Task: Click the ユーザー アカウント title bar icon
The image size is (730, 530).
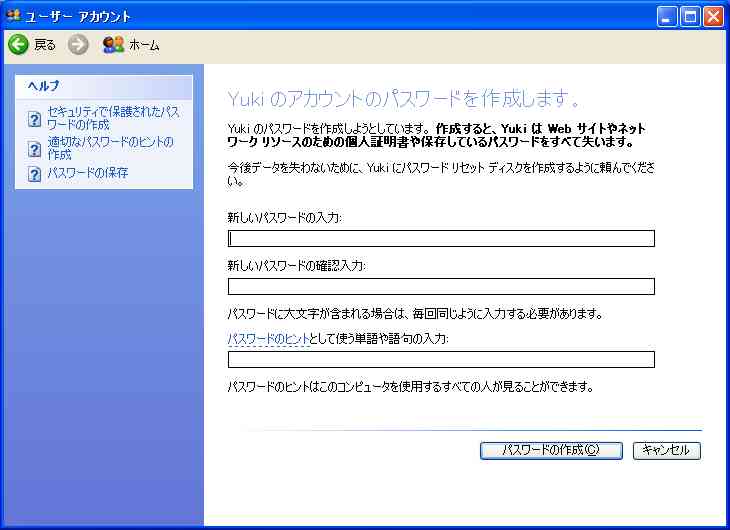Action: pyautogui.click(x=14, y=15)
